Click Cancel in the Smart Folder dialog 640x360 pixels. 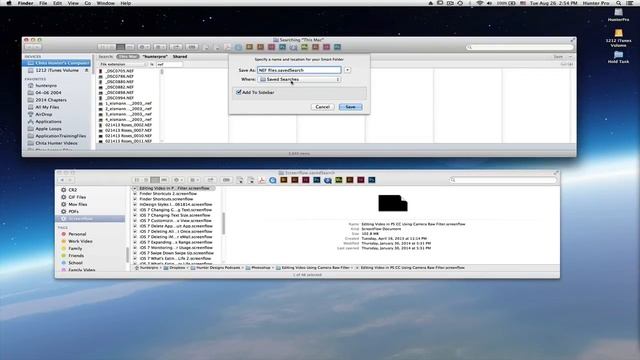(x=322, y=107)
